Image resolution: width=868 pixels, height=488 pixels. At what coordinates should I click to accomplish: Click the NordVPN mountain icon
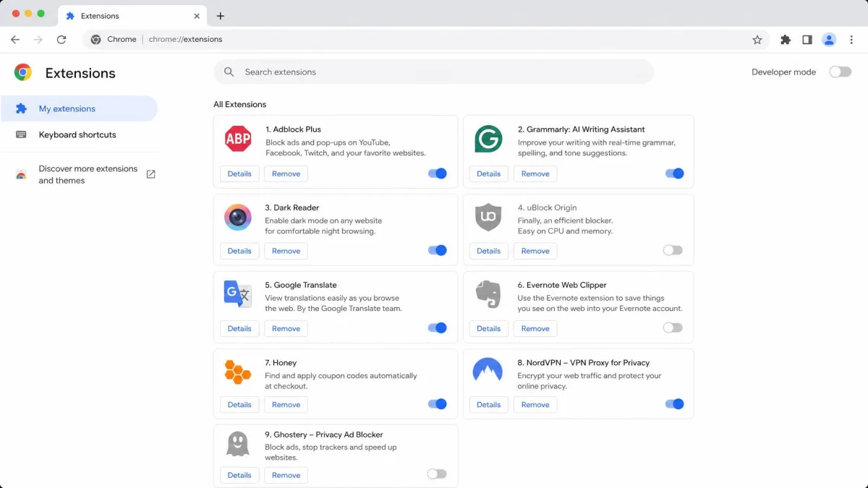click(488, 370)
